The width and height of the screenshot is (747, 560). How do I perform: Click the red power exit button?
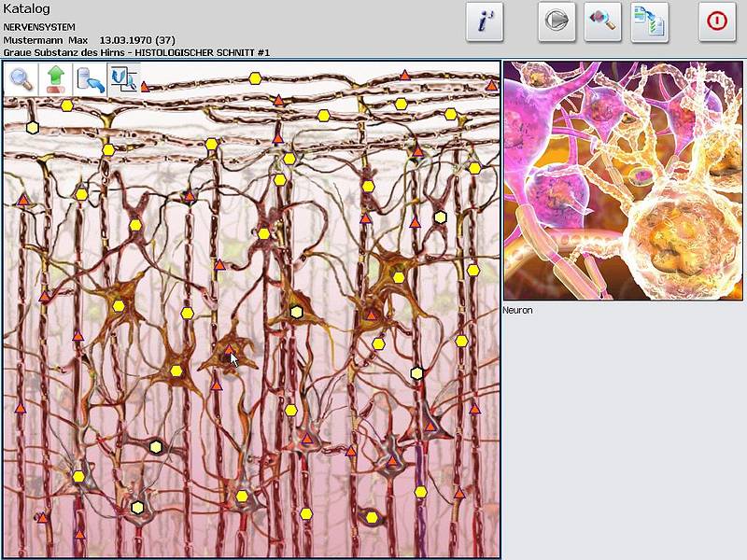coord(716,21)
